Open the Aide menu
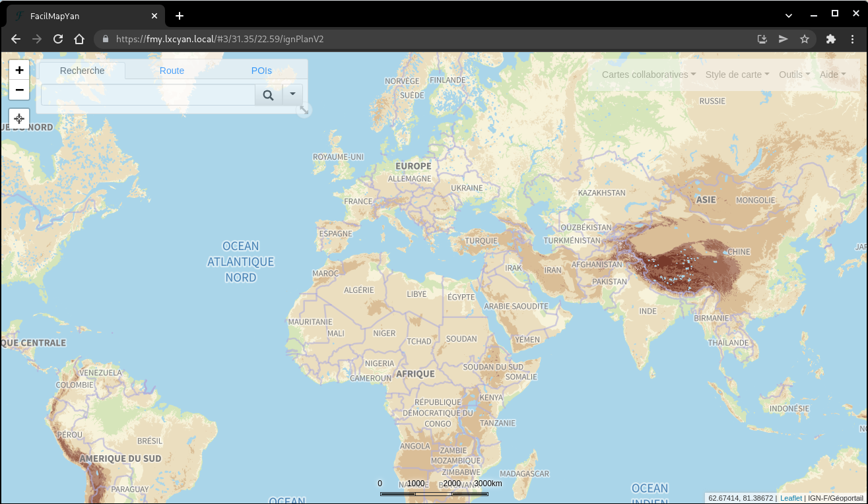868x504 pixels. (x=832, y=75)
